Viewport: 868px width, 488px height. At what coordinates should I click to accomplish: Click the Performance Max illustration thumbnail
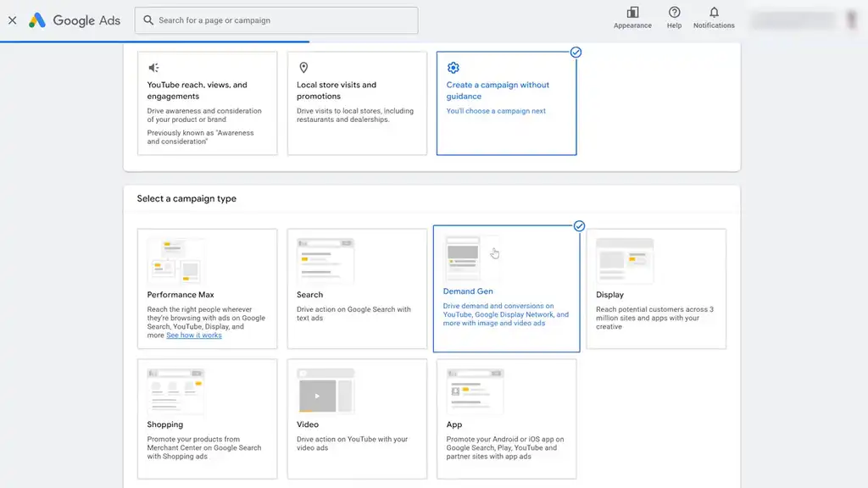point(175,261)
